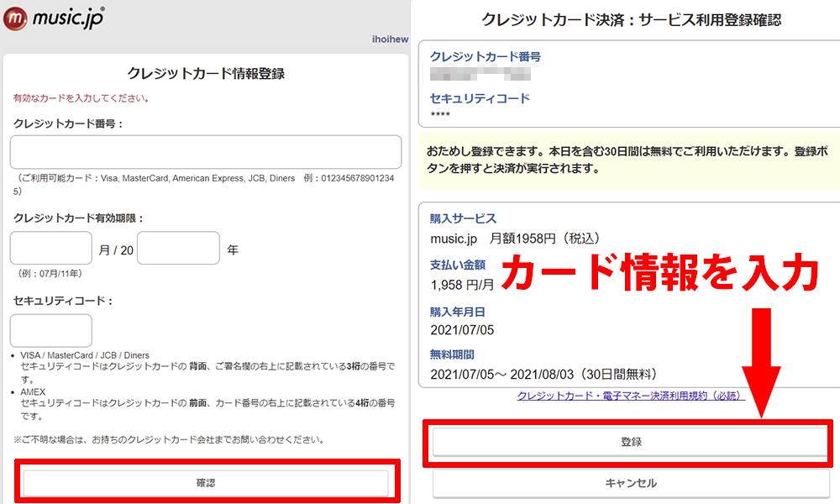The height and width of the screenshot is (504, 840).
Task: Click the クレジットカード番号： field label
Action: pyautogui.click(x=68, y=123)
